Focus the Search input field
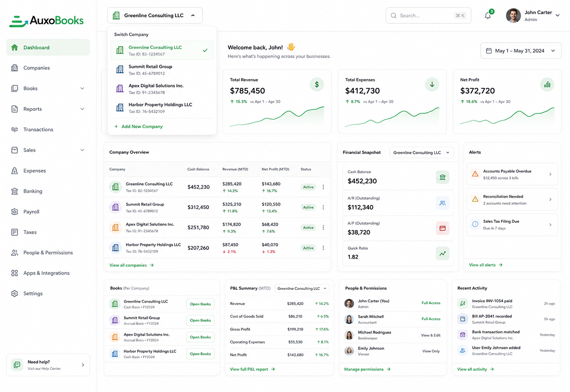Image resolution: width=570 pixels, height=392 pixels. pos(428,16)
